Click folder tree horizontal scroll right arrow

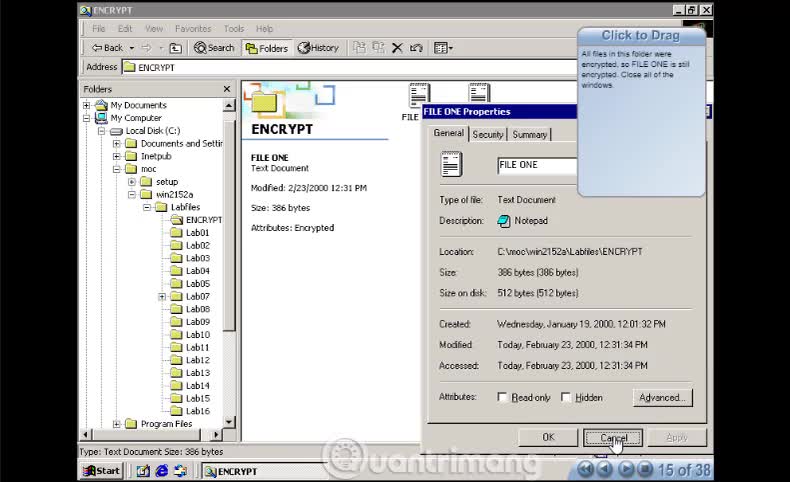(x=216, y=434)
